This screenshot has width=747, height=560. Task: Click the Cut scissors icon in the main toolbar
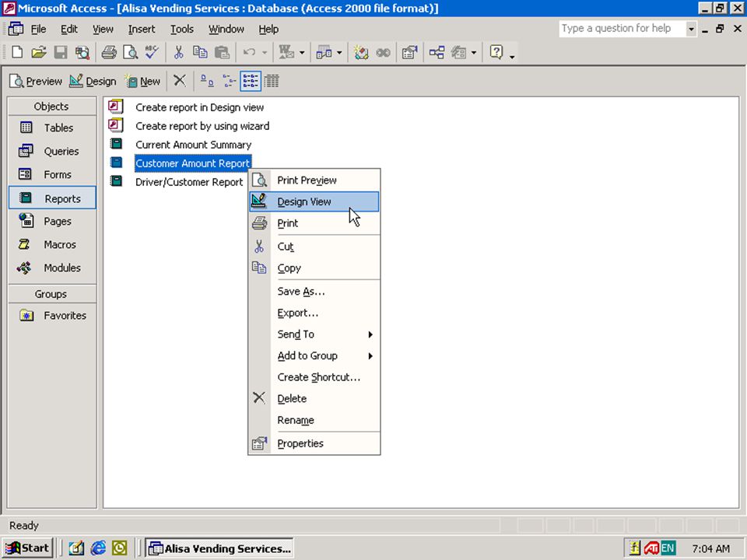click(x=179, y=52)
